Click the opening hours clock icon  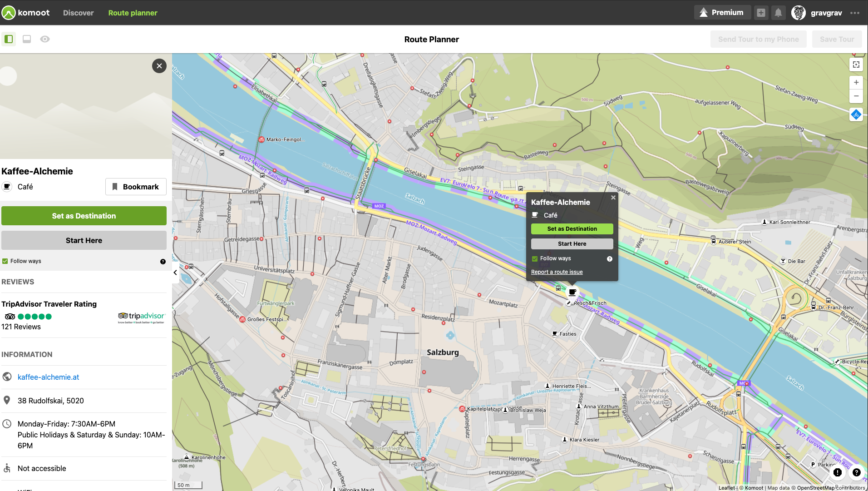click(7, 424)
